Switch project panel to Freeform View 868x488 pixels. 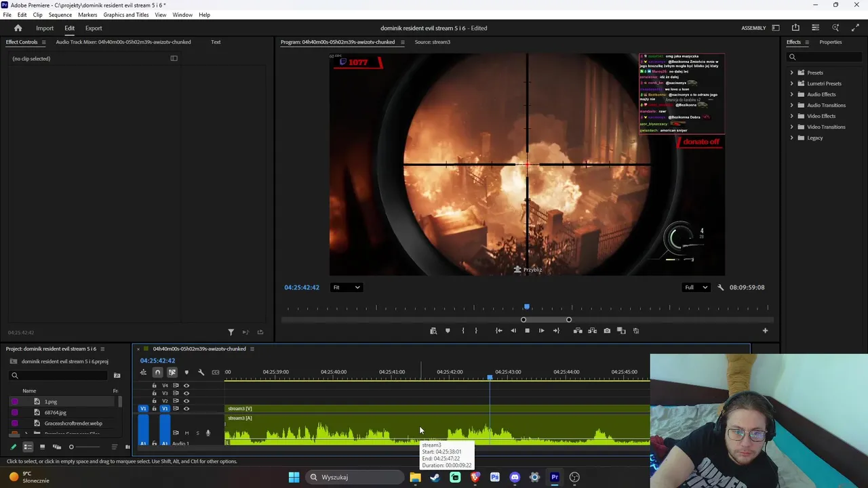click(x=56, y=447)
